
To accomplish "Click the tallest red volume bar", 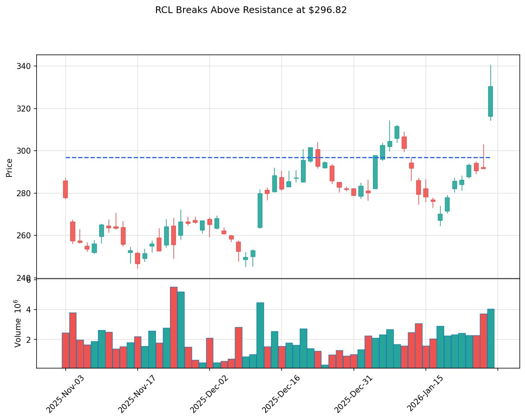I will pyautogui.click(x=174, y=327).
